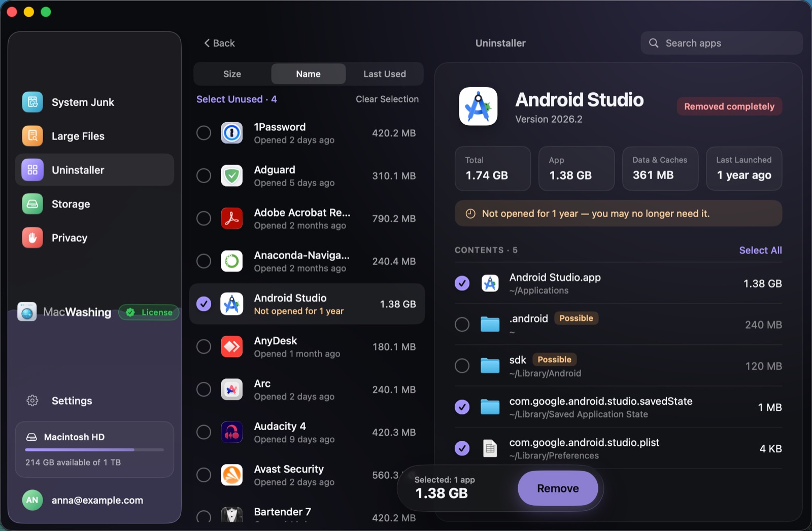Check the sdk folder item
The width and height of the screenshot is (812, 531).
(x=462, y=366)
